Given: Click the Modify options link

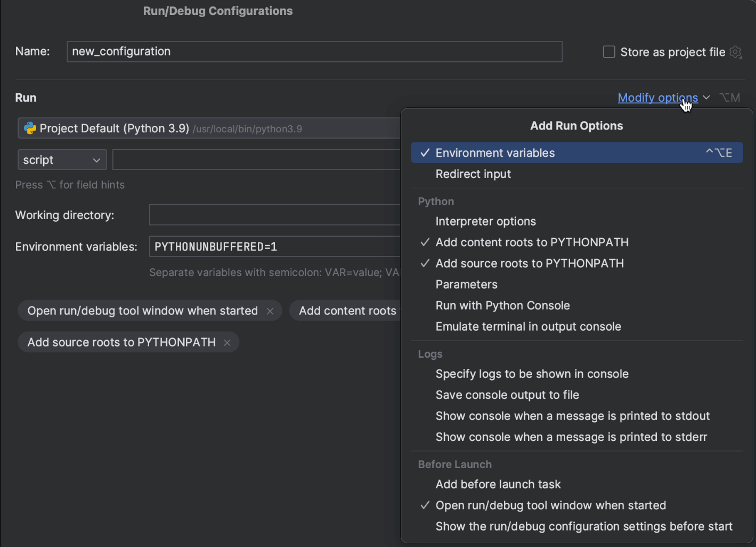Looking at the screenshot, I should [657, 98].
